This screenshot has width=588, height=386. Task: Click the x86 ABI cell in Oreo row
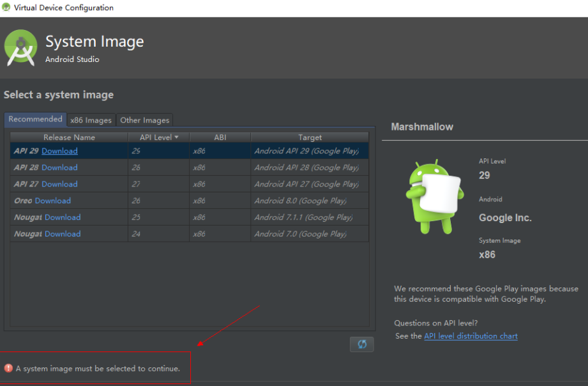point(220,201)
